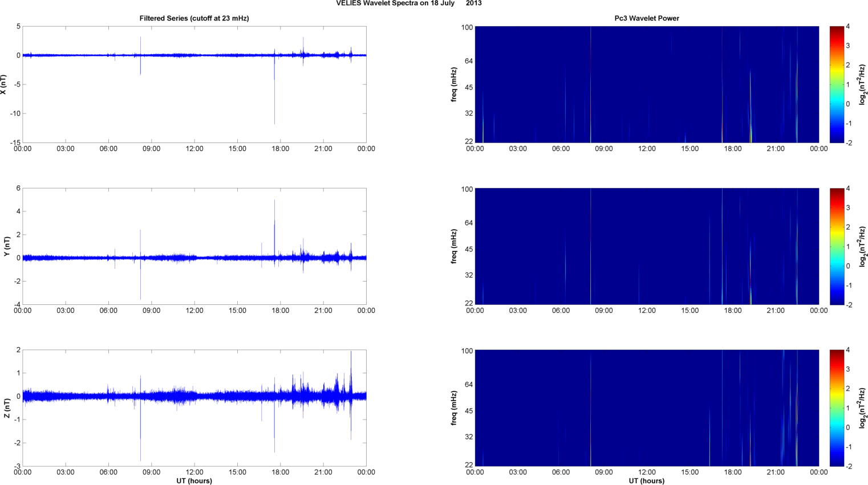Viewport: 868px width, 485px height.
Task: Click the X (nT) axis label
Action: [x=3, y=84]
